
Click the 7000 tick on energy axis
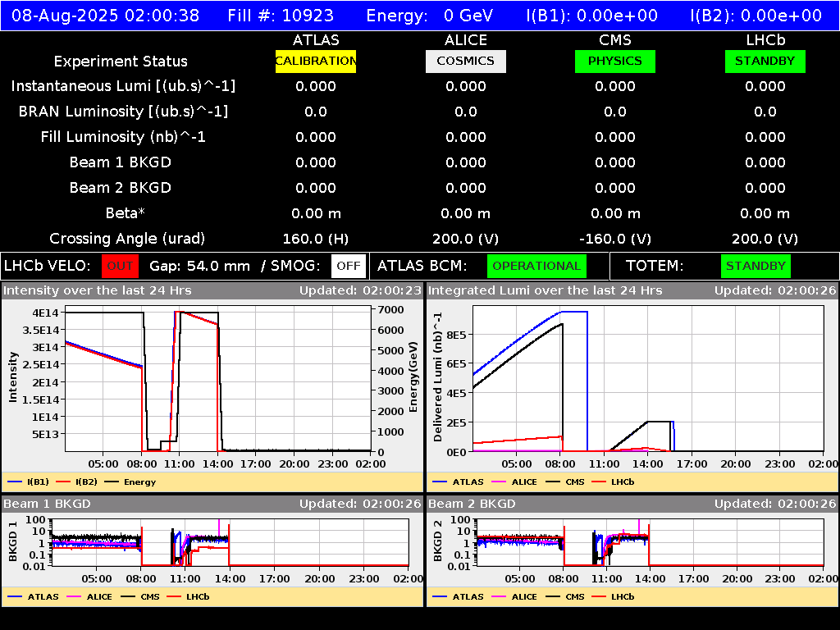pyautogui.click(x=390, y=309)
